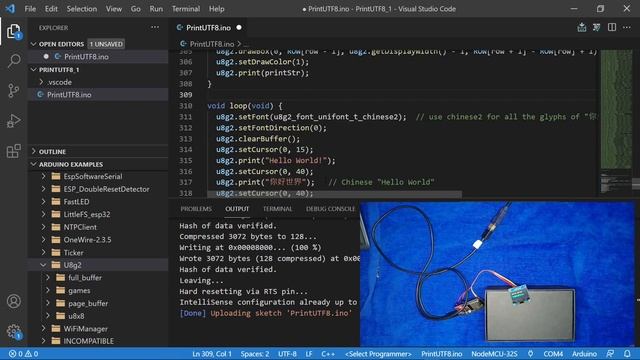Open the Manage gear icon
The height and width of the screenshot is (360, 640).
coord(13,331)
